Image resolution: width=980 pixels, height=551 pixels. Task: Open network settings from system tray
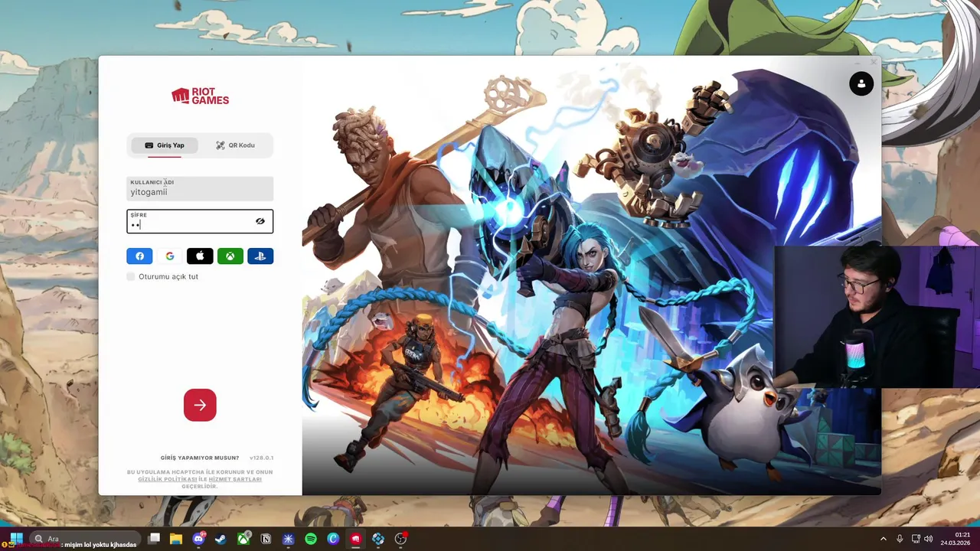pyautogui.click(x=916, y=539)
